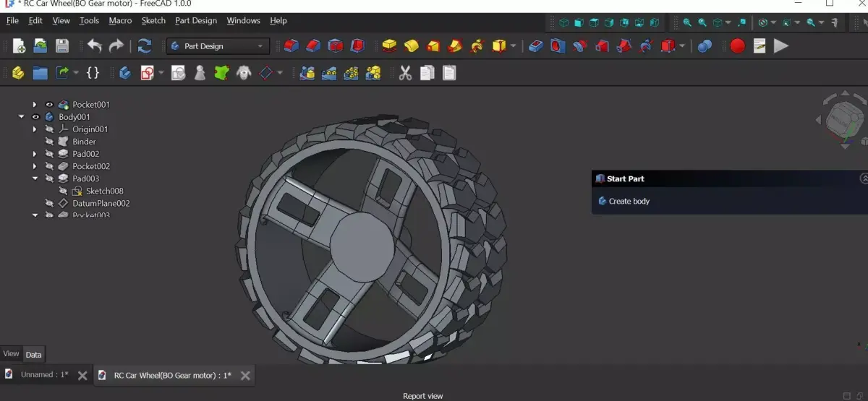
Task: Show the hidden DatumPlane002 item
Action: [49, 203]
